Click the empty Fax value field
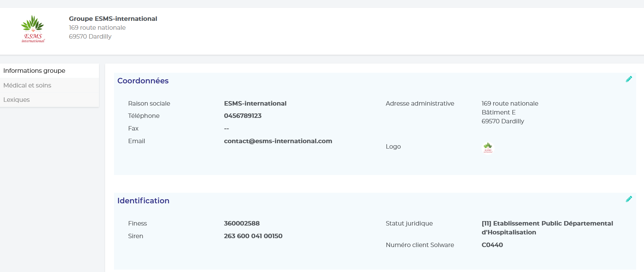This screenshot has height=272, width=644. click(x=226, y=129)
